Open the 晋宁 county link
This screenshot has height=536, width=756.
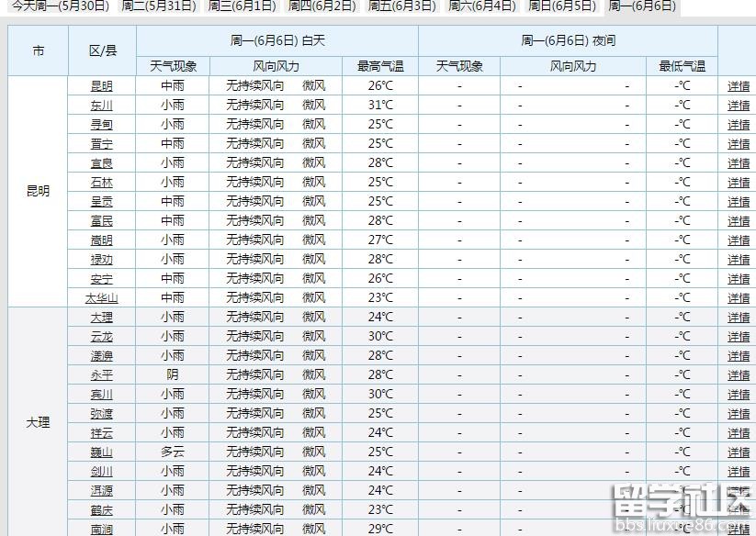[102, 144]
